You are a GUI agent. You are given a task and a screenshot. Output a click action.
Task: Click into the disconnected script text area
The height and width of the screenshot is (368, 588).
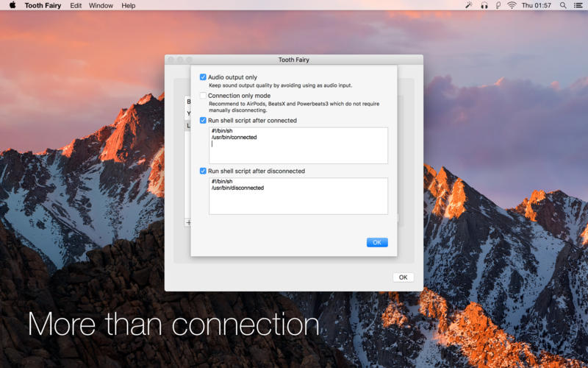coord(298,196)
